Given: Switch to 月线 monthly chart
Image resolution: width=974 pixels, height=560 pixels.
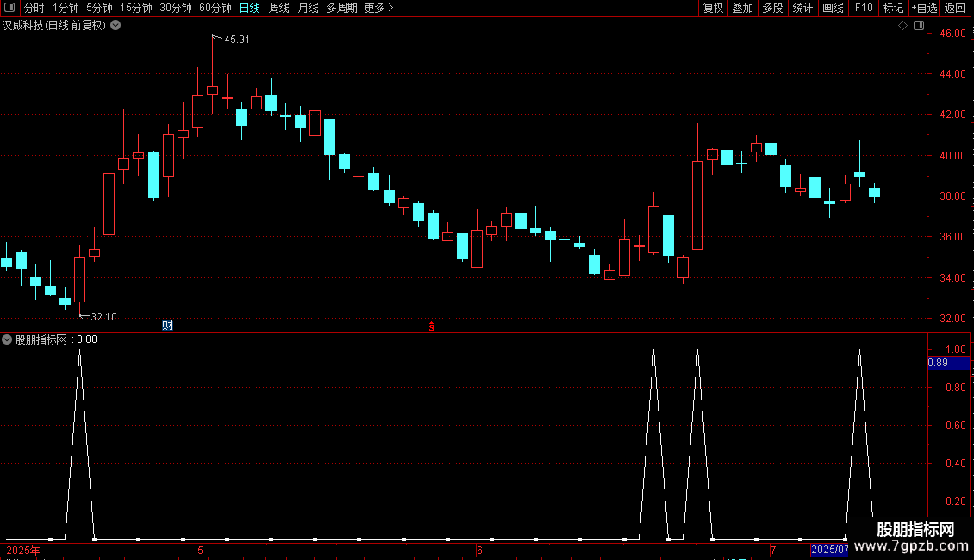Looking at the screenshot, I should (x=308, y=8).
